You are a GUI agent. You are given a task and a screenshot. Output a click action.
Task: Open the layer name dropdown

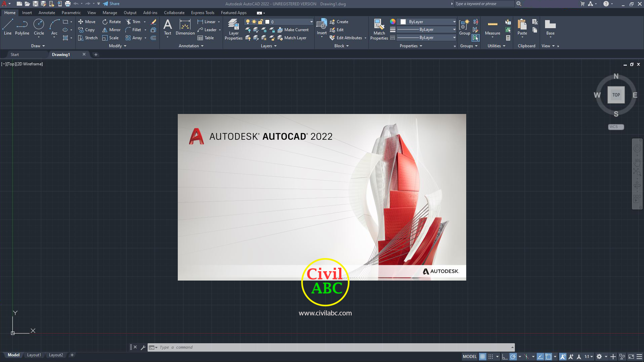click(311, 22)
